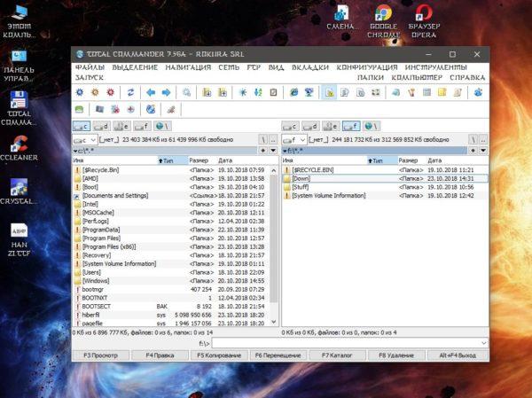Select the Total Commander desktop shortcut
The width and height of the screenshot is (532, 398).
(19, 108)
